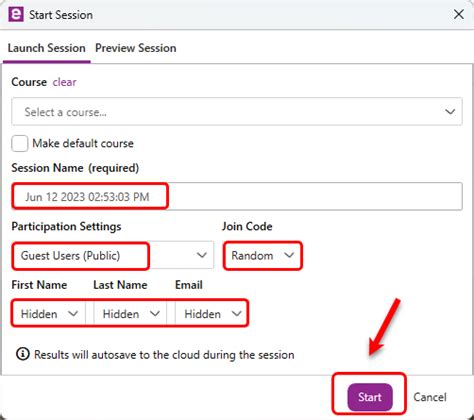Viewport: 474px width, 420px height.
Task: Open Guest Users (Public) participation dropdown
Action: 113,255
